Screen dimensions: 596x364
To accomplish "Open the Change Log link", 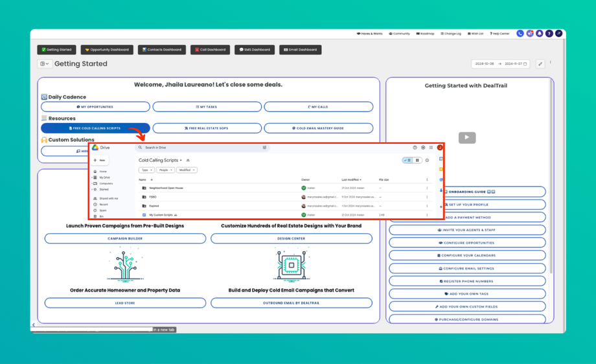I will coord(451,34).
